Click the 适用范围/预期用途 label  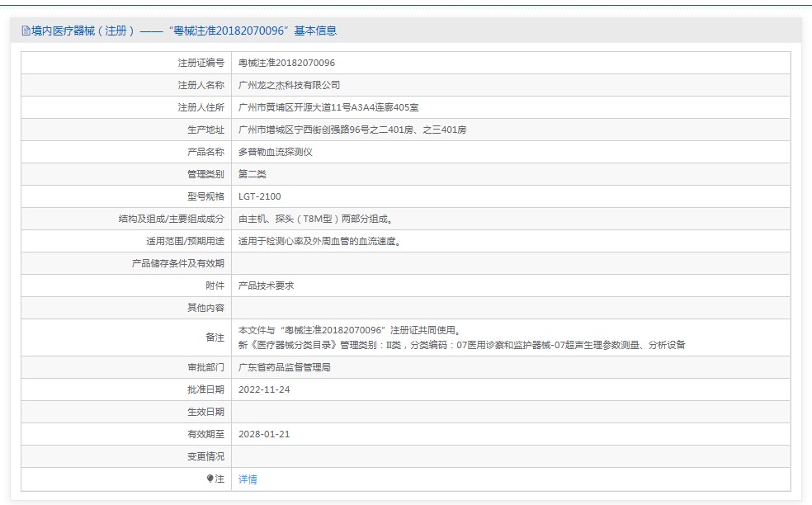tap(186, 241)
